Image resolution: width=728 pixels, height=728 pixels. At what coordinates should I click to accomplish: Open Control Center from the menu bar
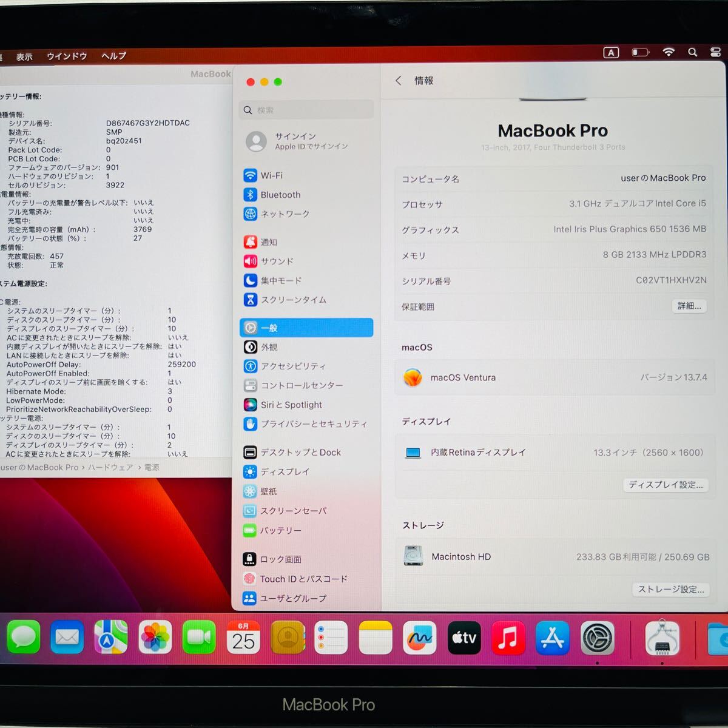(x=716, y=53)
